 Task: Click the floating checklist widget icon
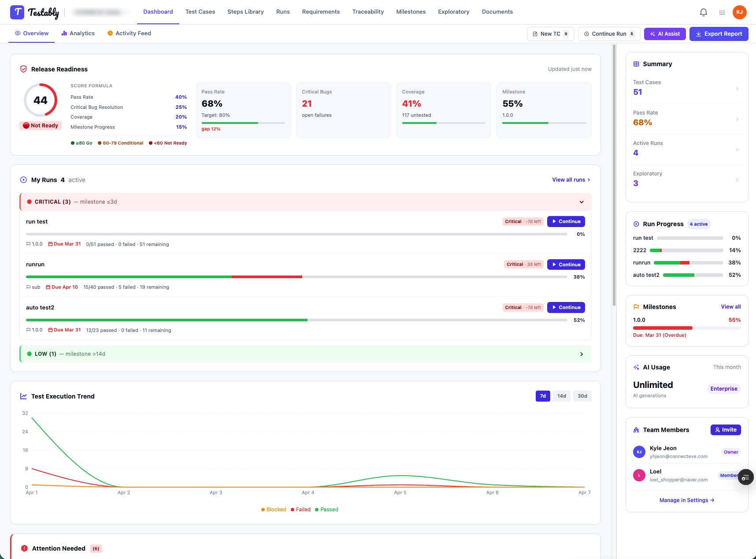(x=745, y=477)
